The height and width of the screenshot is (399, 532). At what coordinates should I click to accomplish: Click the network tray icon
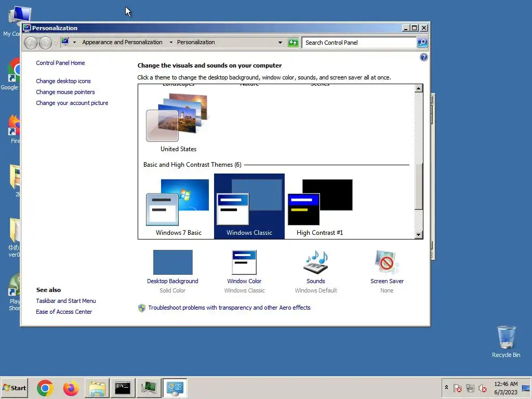point(470,388)
